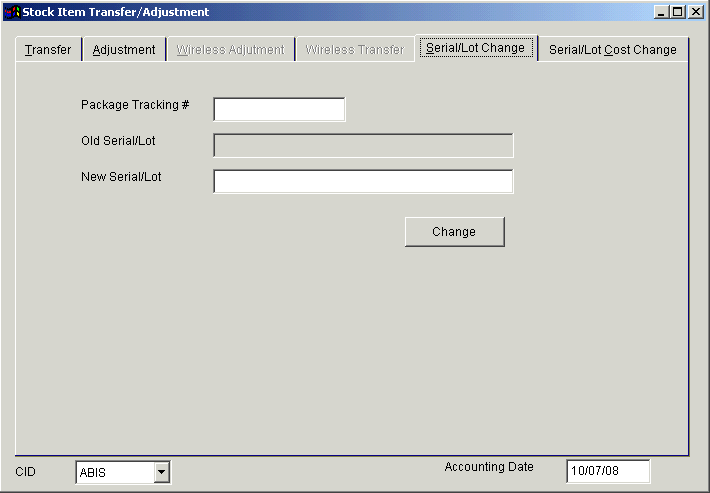710x493 pixels.
Task: Click the ABIS value in the CID combo box
Action: click(114, 473)
